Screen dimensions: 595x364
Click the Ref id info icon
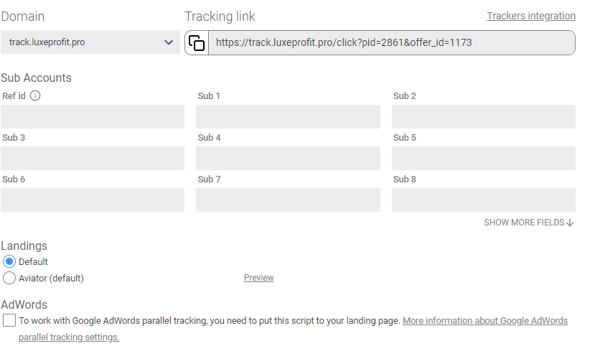point(35,95)
